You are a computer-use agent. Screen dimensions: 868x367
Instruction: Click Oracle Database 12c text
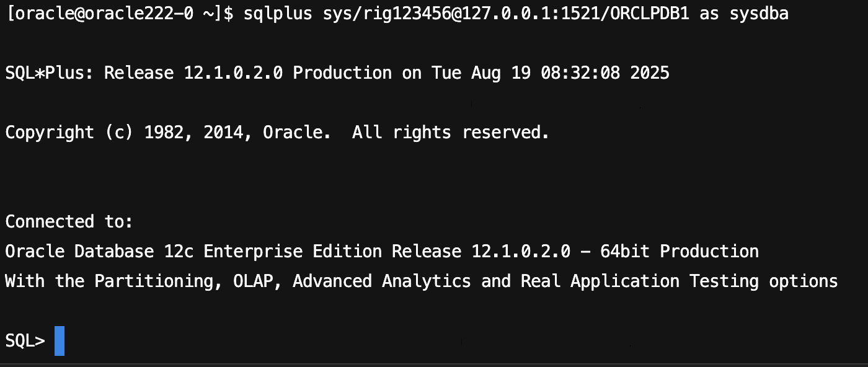(100, 252)
